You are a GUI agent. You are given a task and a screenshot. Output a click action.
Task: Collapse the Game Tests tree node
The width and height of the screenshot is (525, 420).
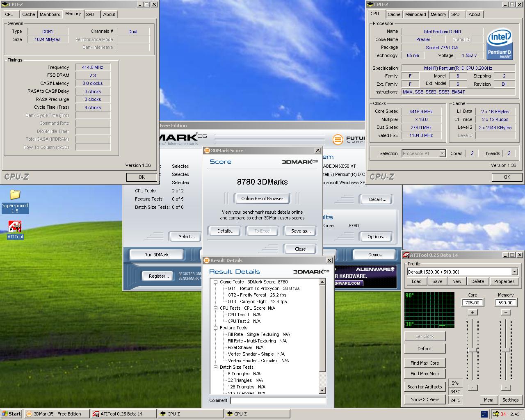pyautogui.click(x=216, y=282)
